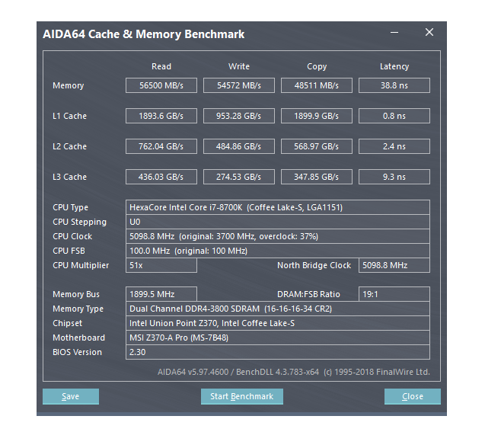Select L1 Cache Write 953.28 GB/s
Viewport: 485px width, 448px height.
tap(239, 116)
